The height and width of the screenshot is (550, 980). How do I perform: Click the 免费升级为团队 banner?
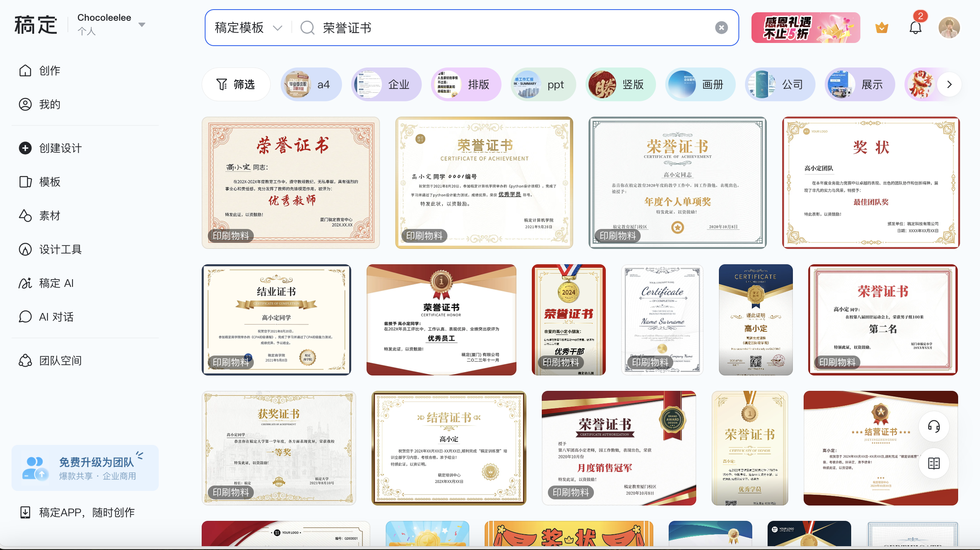pos(85,468)
